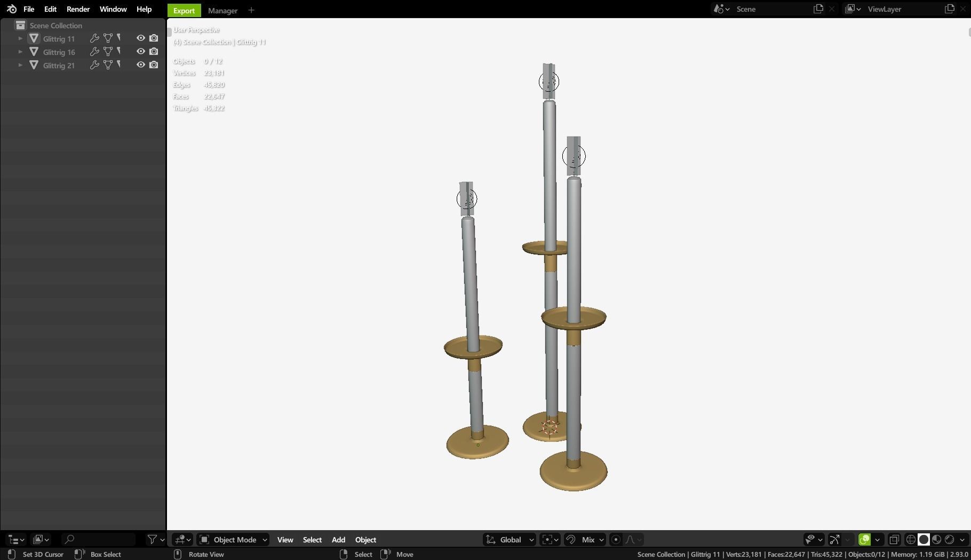Open the outliner filter dropdown
971x560 pixels.
coord(156,539)
